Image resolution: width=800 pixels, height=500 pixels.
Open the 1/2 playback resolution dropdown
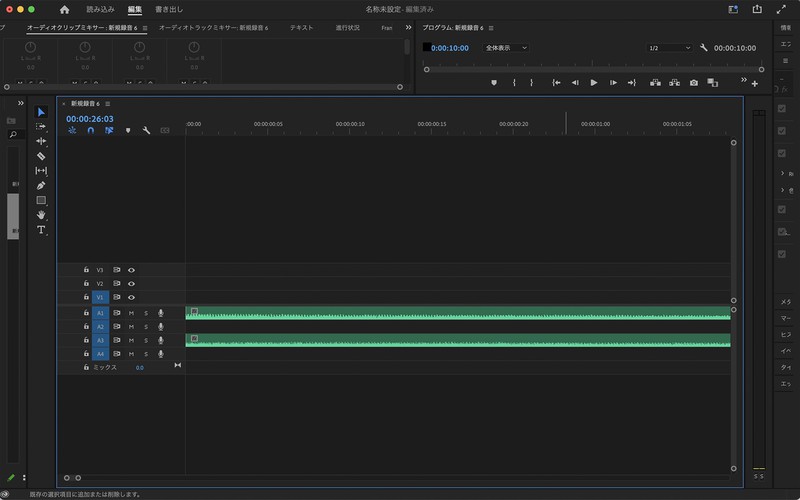(669, 47)
